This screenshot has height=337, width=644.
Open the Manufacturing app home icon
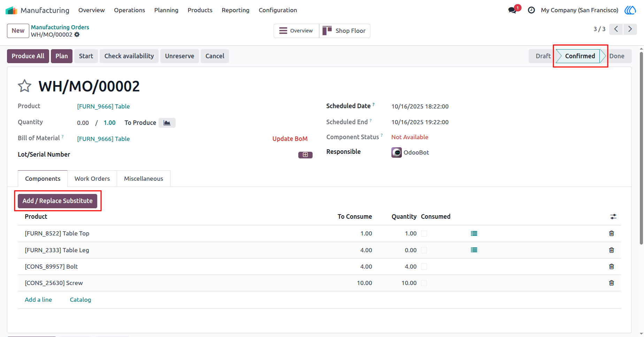[11, 10]
